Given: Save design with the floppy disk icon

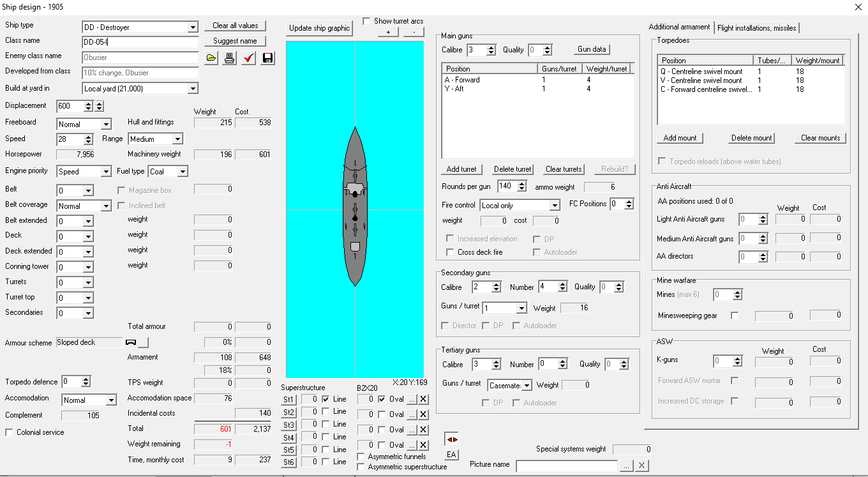Looking at the screenshot, I should coord(267,58).
